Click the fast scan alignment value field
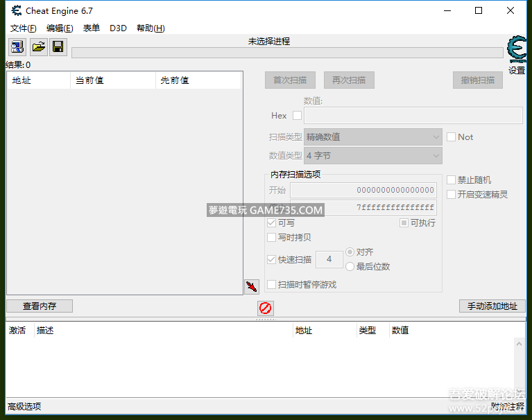Viewport: 532px width, 420px height. click(329, 260)
